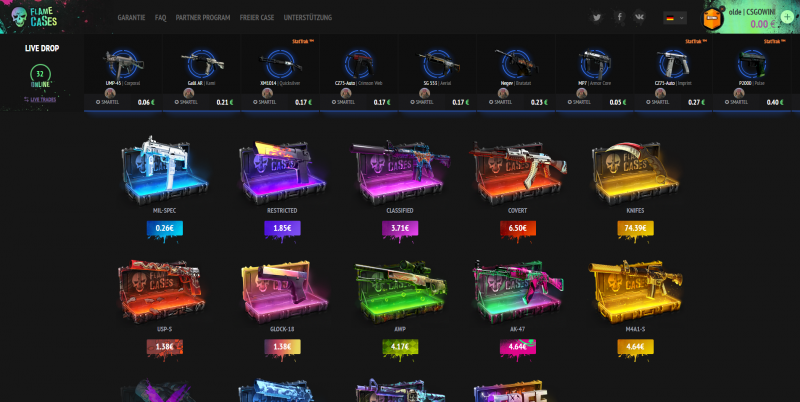Click the 0.40 € price on P2000 drop

pyautogui.click(x=775, y=102)
